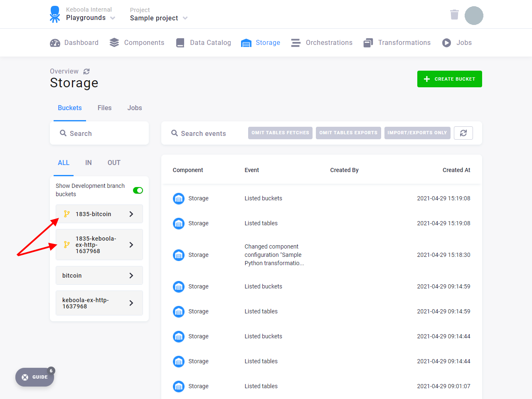The height and width of the screenshot is (399, 532).
Task: Click Storage icon in 15:18:30 event row
Action: (179, 255)
